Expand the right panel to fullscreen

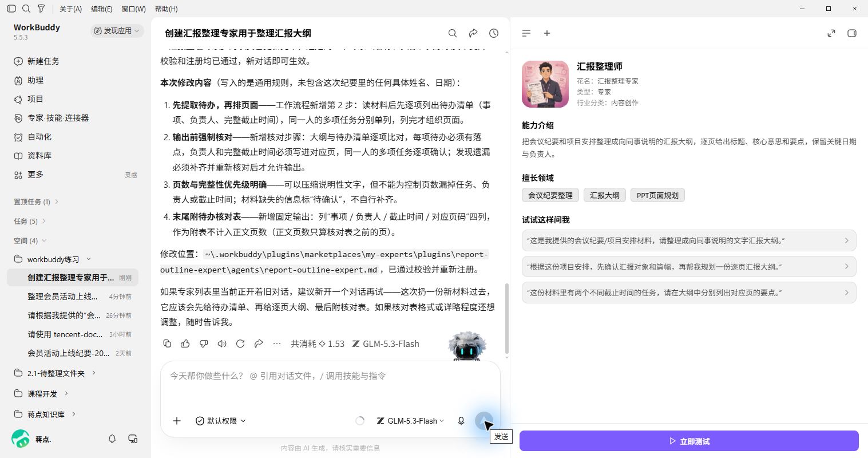831,33
